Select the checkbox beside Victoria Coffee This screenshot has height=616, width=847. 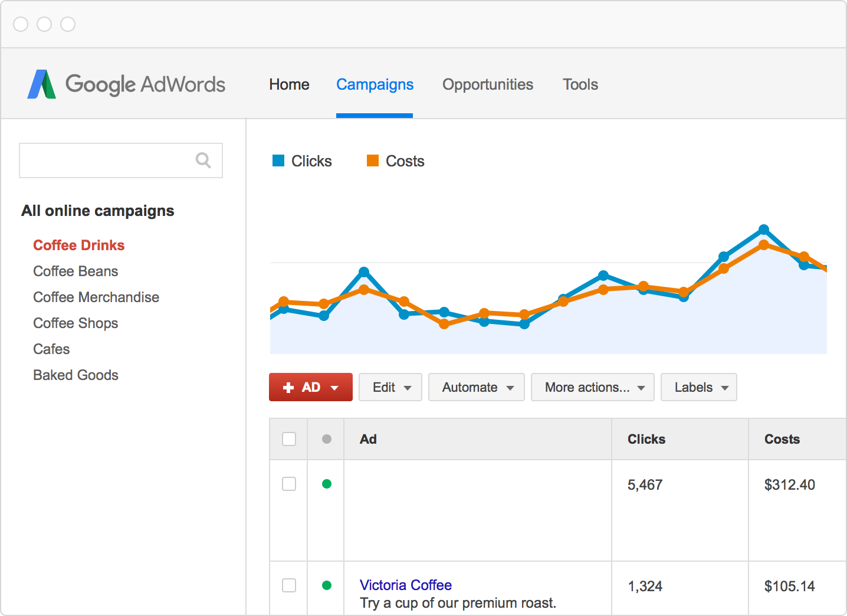[288, 585]
